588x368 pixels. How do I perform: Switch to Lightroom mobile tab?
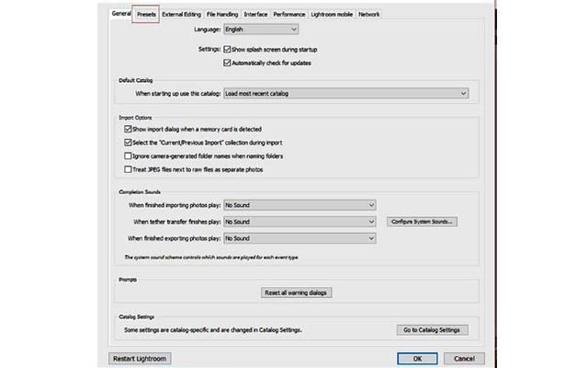pos(332,15)
